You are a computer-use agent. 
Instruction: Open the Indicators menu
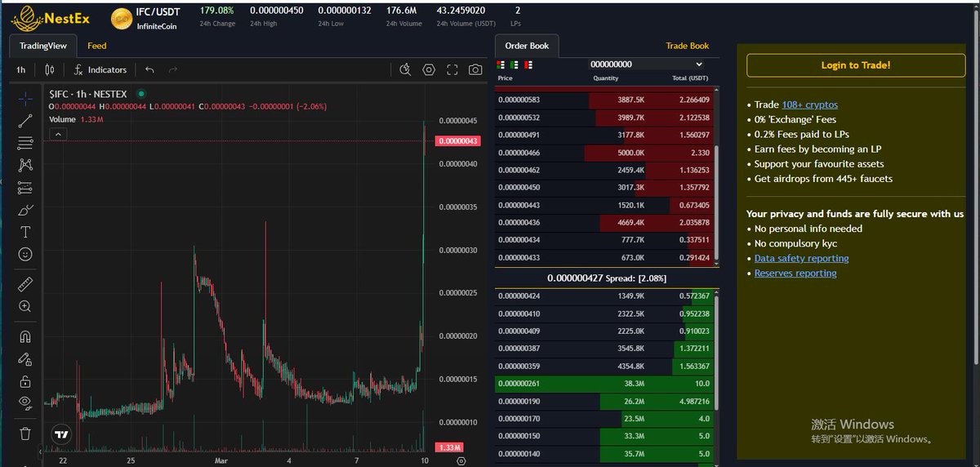[100, 70]
